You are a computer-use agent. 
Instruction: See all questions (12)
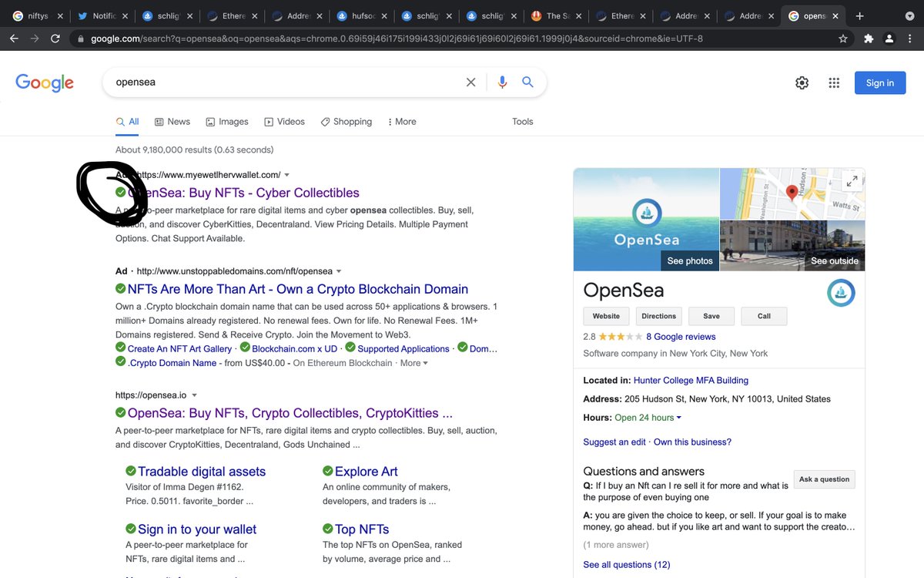click(626, 565)
